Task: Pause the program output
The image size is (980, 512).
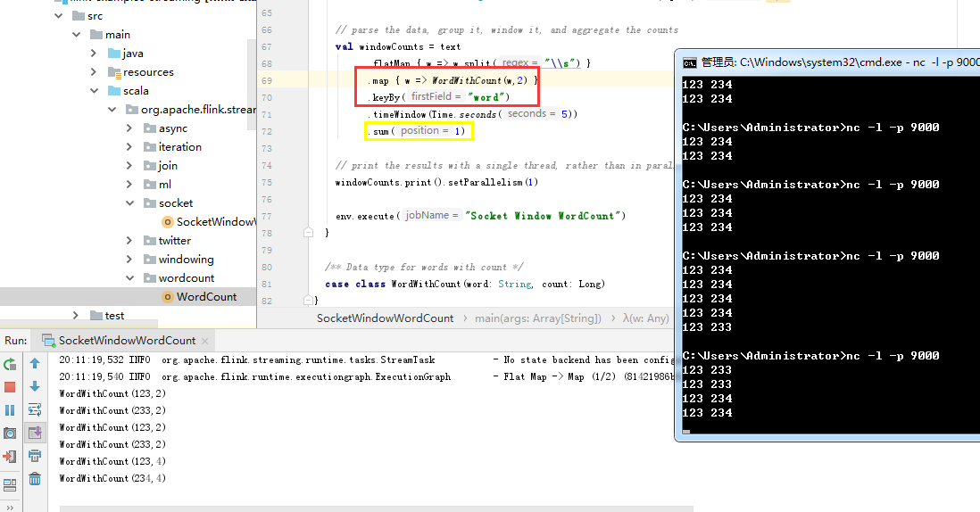Action: click(10, 410)
